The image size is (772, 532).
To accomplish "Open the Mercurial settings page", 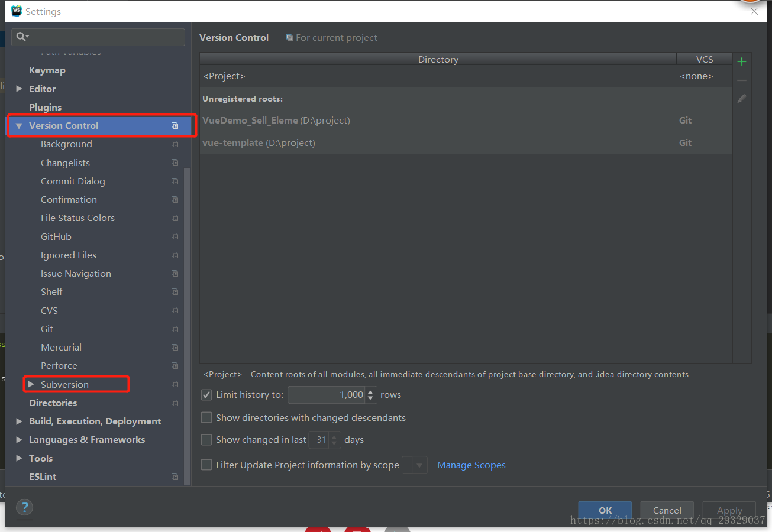I will (62, 347).
